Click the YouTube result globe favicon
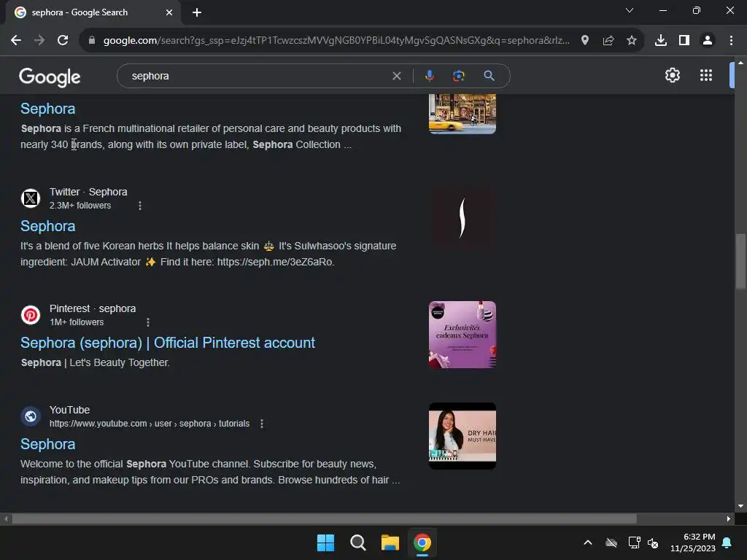Viewport: 747px width, 560px height. (31, 416)
